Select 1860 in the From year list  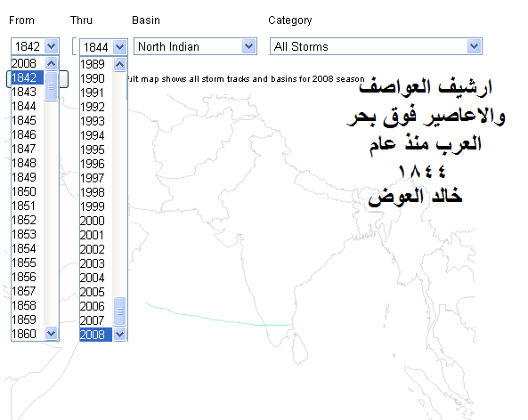tap(28, 334)
